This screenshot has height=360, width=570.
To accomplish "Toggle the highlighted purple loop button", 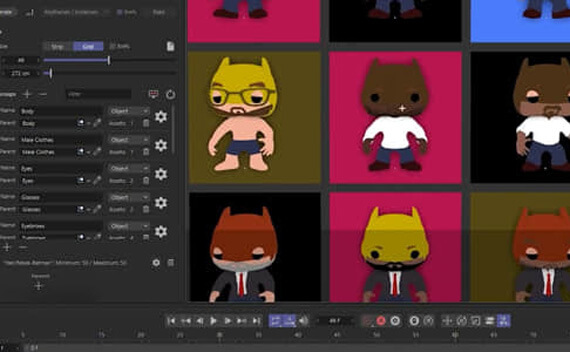I will coord(275,321).
